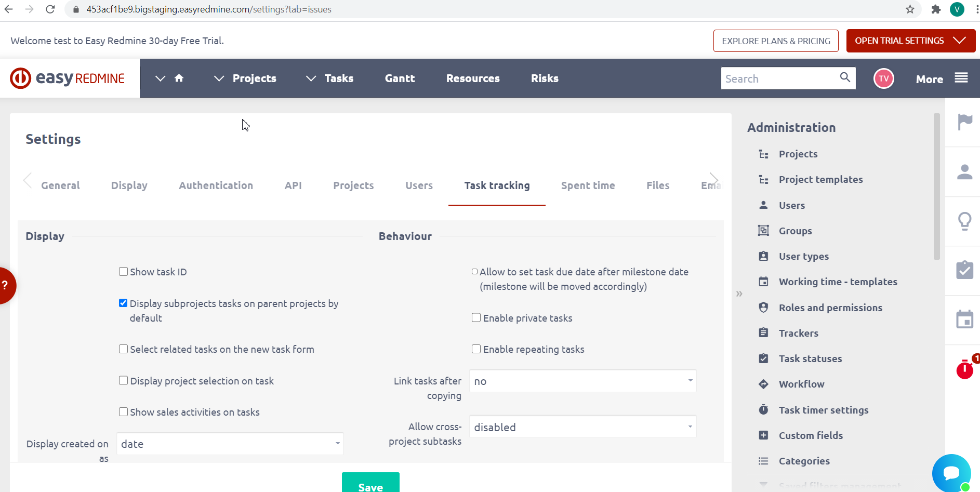Screen dimensions: 980x492
Task: Enable the Show task ID checkbox
Action: click(x=123, y=272)
